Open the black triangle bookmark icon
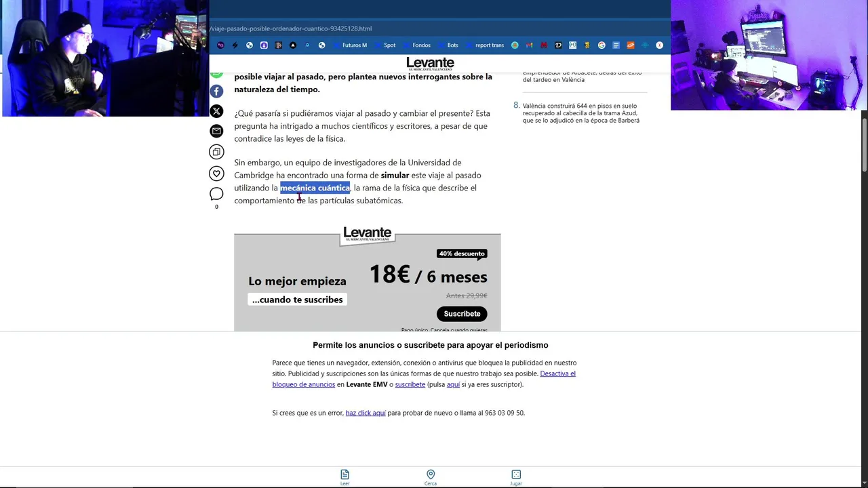The image size is (868, 488). 293,45
